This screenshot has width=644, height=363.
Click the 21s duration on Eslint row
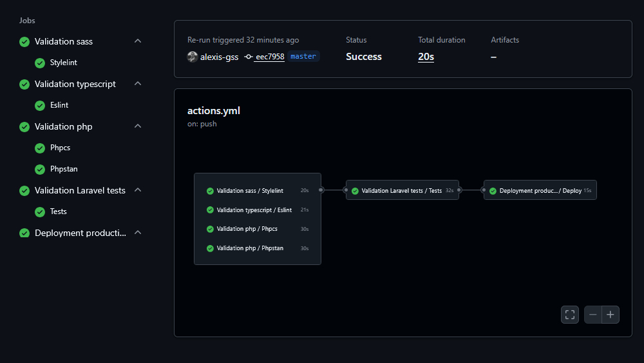tap(305, 210)
